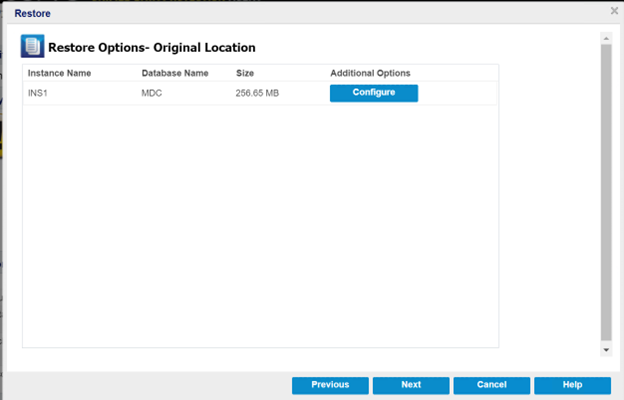Click the Restore Options- Original Location heading

coord(152,47)
